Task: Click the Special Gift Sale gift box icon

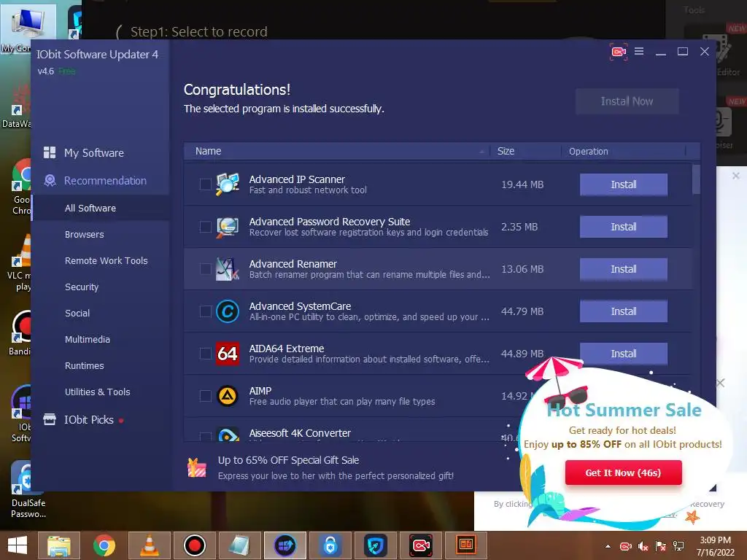Action: coord(197,467)
